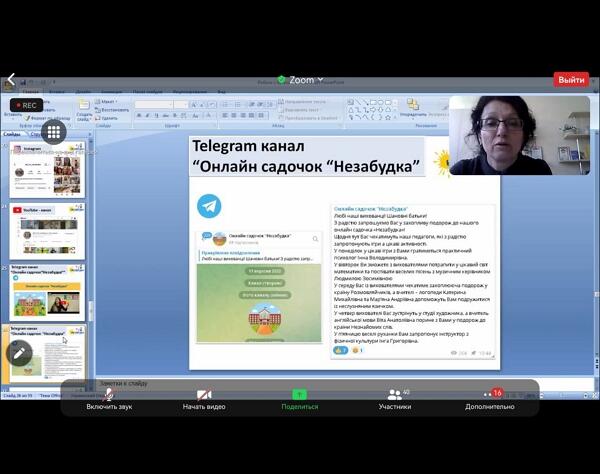
Task: Open the Участники participants list
Action: (x=395, y=399)
